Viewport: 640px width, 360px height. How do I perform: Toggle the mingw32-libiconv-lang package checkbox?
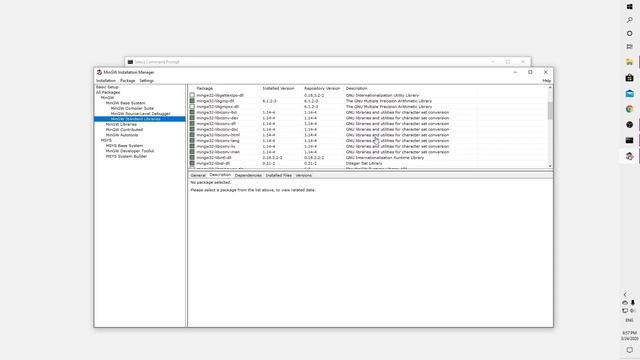pyautogui.click(x=192, y=140)
